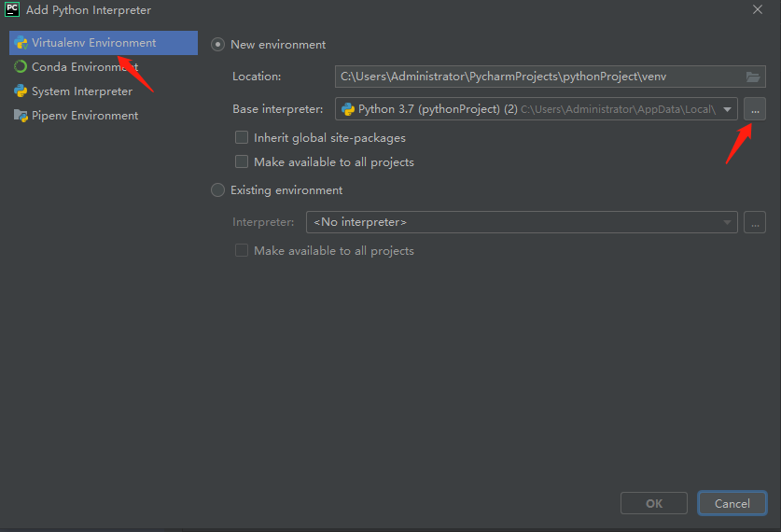
Task: Toggle Make available to all projects under Existing environment
Action: [x=242, y=250]
